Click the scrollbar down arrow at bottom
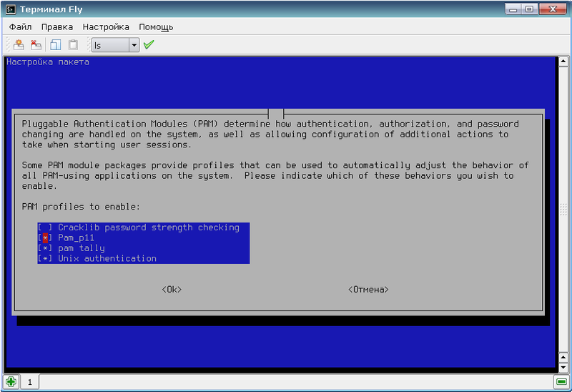The height and width of the screenshot is (392, 572). (x=563, y=367)
